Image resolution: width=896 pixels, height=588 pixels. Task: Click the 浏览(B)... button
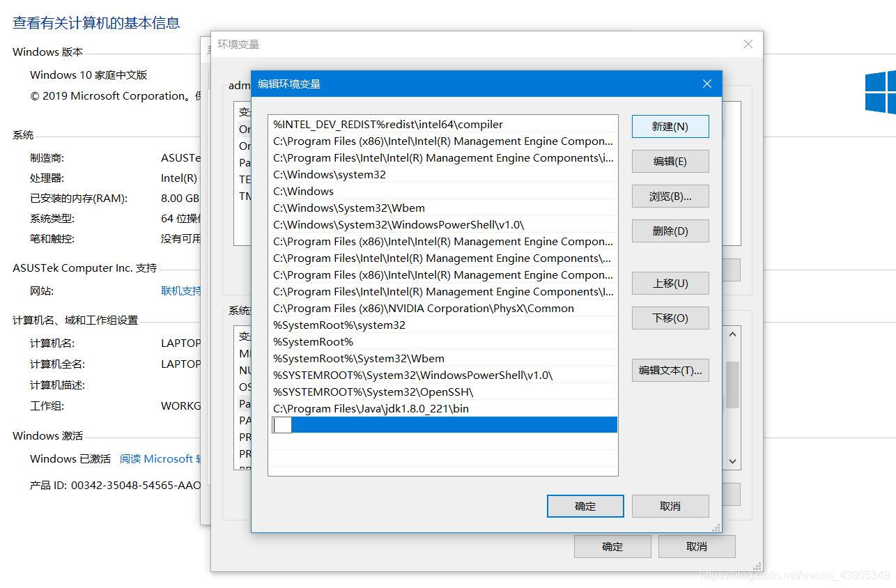tap(670, 196)
